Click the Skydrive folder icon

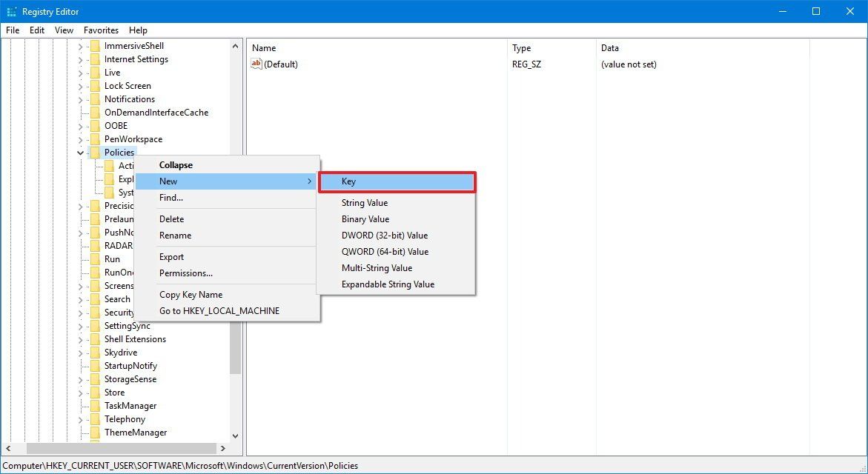pos(97,352)
